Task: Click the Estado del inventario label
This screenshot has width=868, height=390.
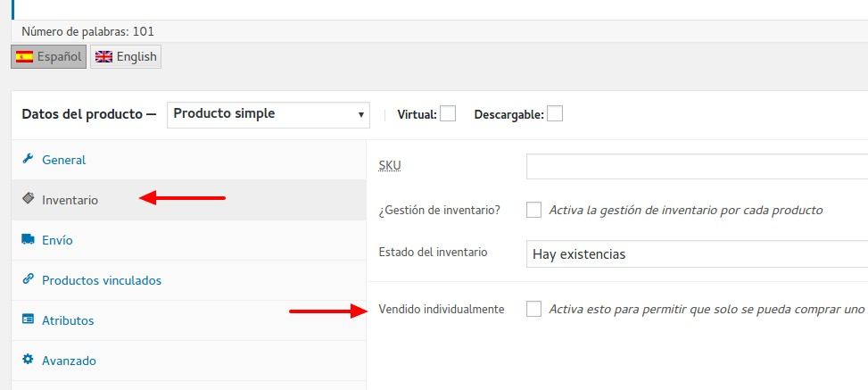Action: pos(433,252)
